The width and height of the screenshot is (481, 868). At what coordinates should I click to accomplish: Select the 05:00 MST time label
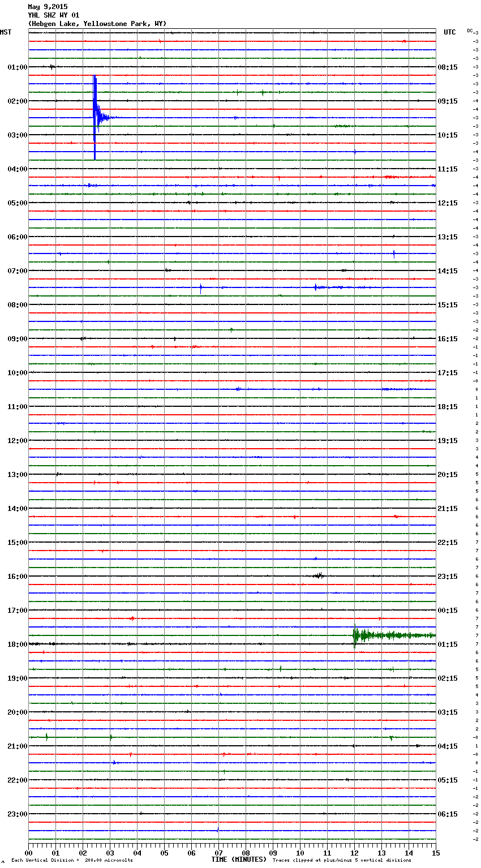pos(17,203)
